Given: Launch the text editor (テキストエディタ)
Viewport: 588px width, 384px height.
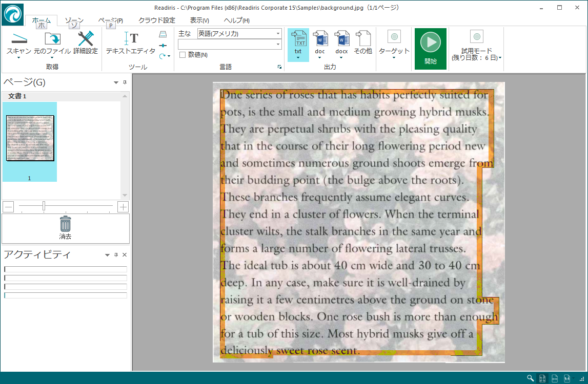Looking at the screenshot, I should click(x=130, y=39).
